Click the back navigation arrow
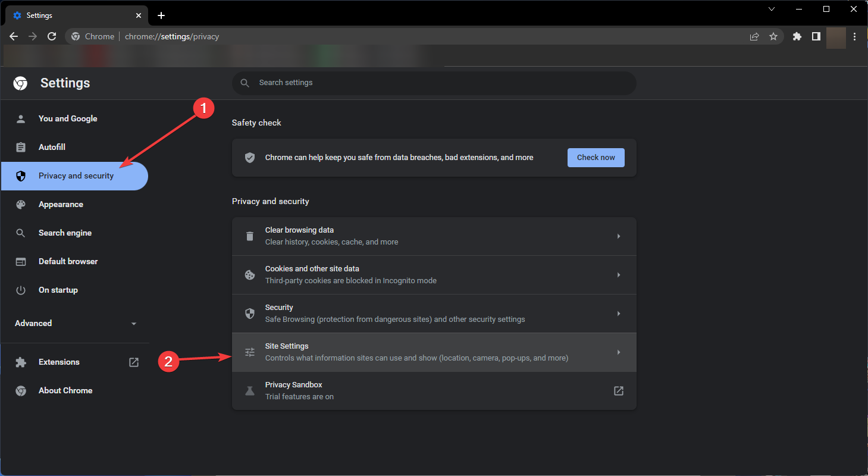 click(14, 36)
